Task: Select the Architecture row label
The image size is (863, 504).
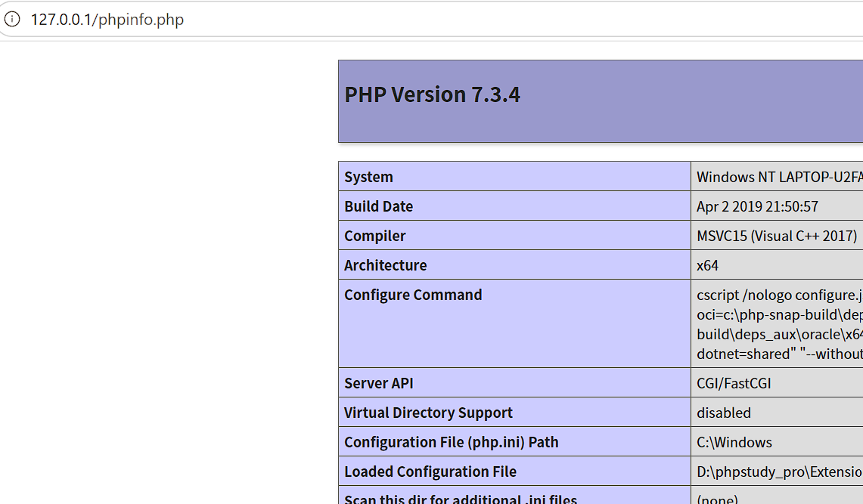Action: point(385,265)
